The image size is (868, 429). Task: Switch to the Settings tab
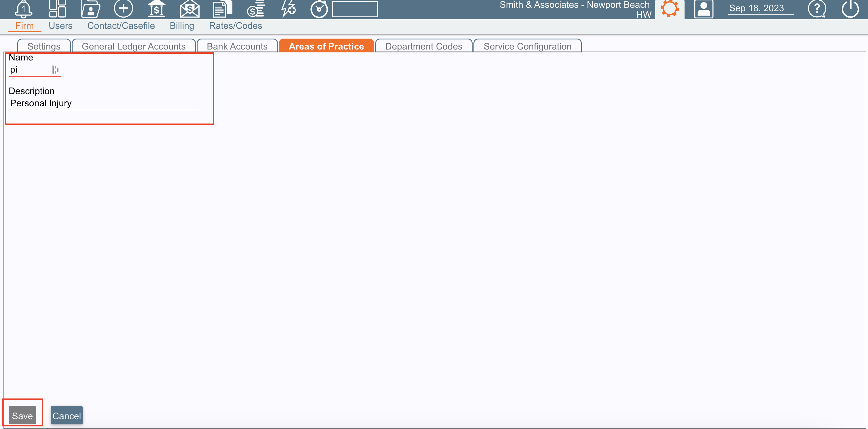click(44, 46)
